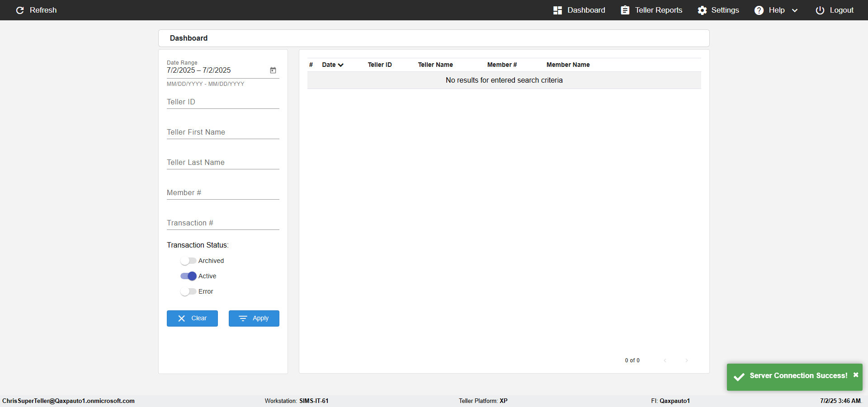Go to Dashboard in top navigation
Image resolution: width=868 pixels, height=407 pixels.
pyautogui.click(x=579, y=10)
